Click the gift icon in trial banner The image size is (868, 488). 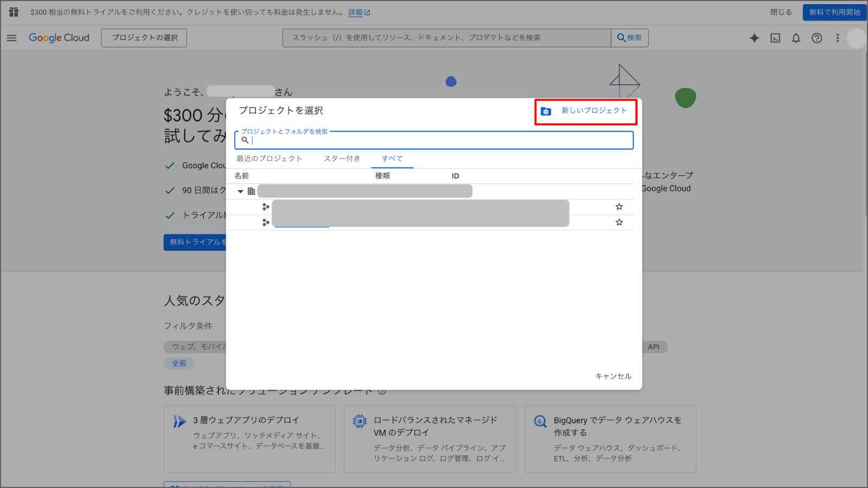[14, 12]
